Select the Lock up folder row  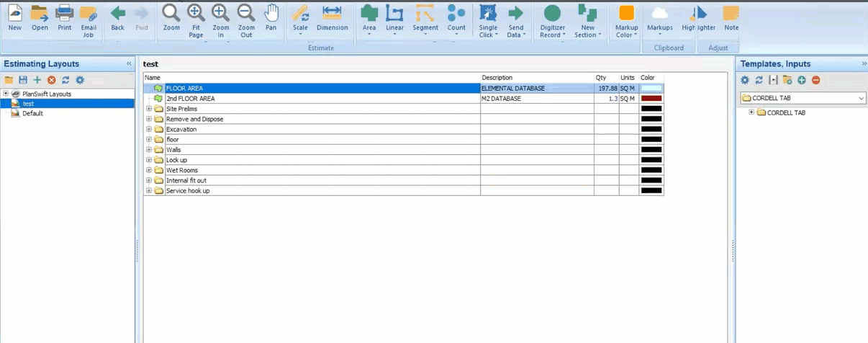pyautogui.click(x=403, y=160)
